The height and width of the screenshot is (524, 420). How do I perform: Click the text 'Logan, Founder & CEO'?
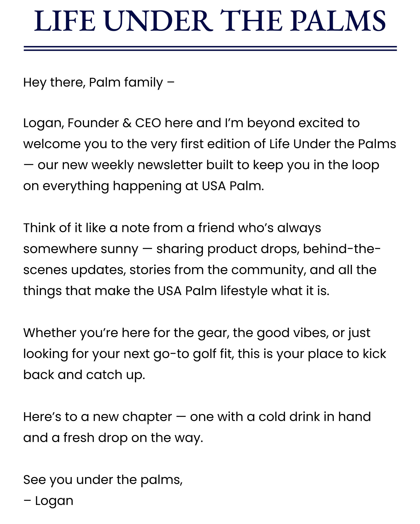92,123
